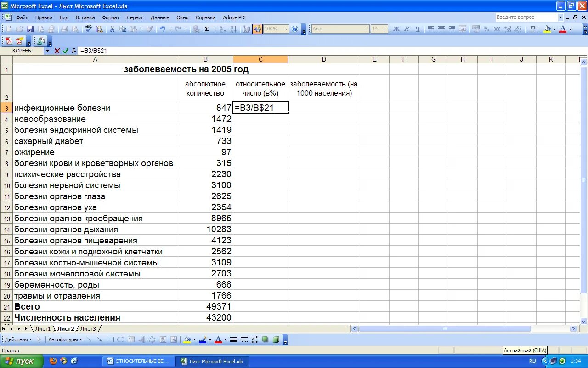Confirm the formula with green checkmark

click(65, 51)
